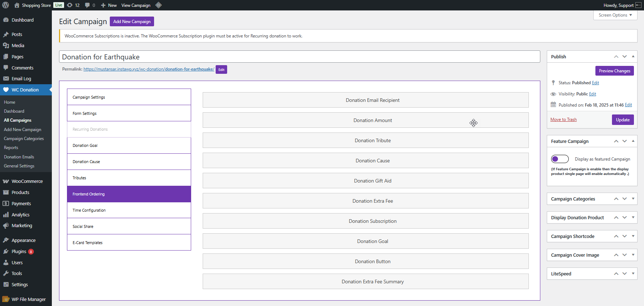Click the diamond icon next to View Campaign
The width and height of the screenshot is (644, 306).
pyautogui.click(x=158, y=5)
